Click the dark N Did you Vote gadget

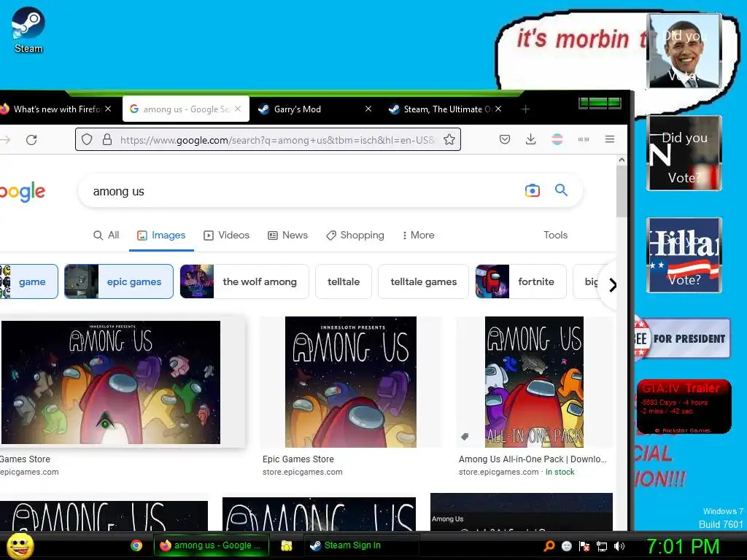point(684,153)
